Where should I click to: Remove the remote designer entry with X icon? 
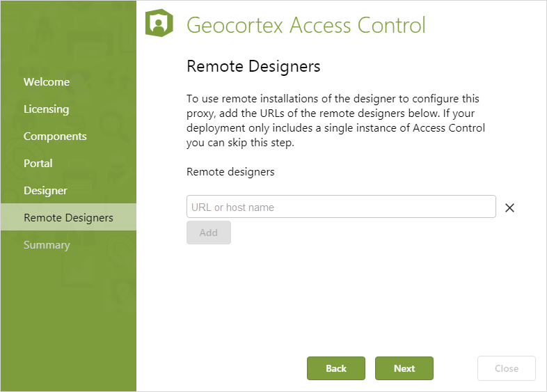coord(509,207)
